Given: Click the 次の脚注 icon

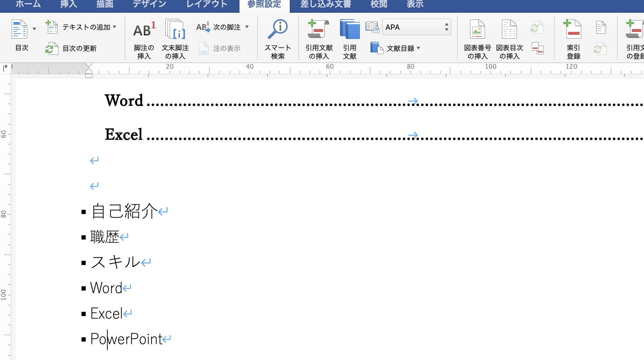Looking at the screenshot, I should tap(203, 27).
